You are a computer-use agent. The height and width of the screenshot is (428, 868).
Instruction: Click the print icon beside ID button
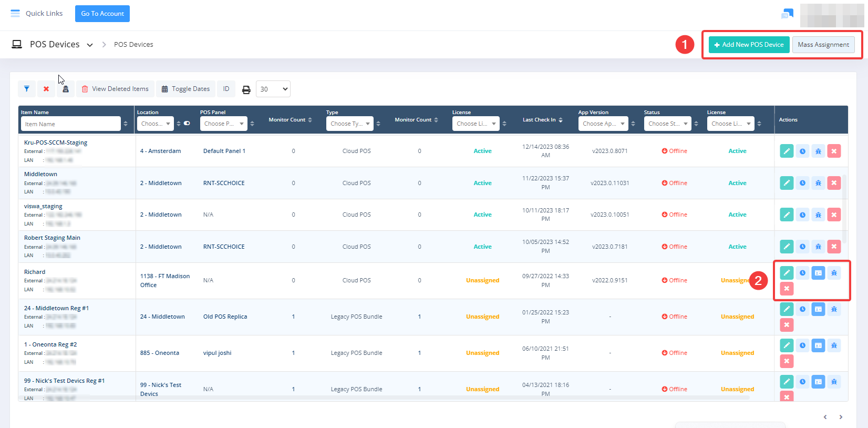coord(246,89)
